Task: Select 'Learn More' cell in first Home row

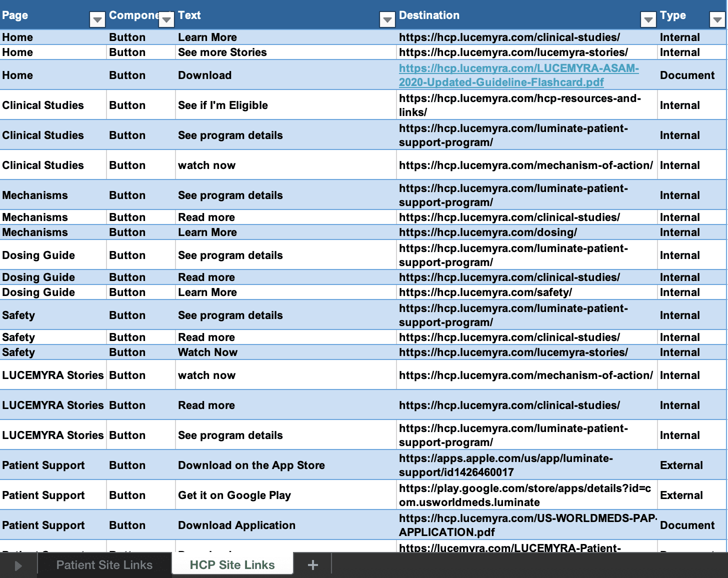Action: [286, 37]
